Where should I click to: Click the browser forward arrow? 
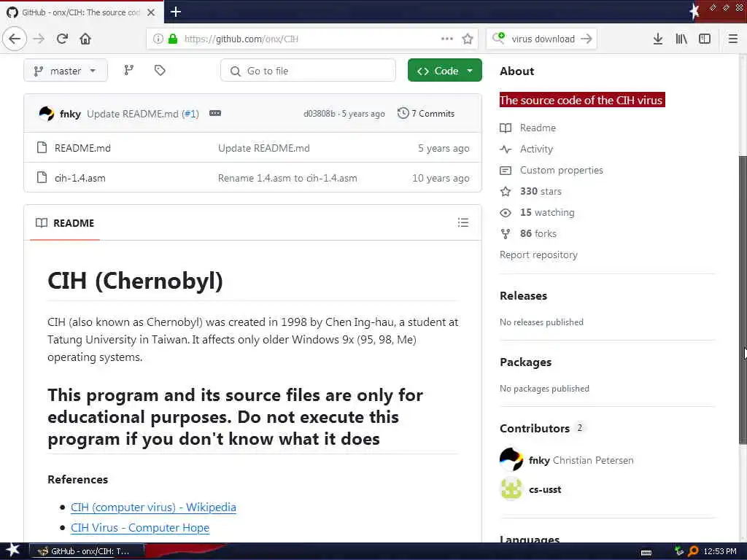click(x=39, y=39)
